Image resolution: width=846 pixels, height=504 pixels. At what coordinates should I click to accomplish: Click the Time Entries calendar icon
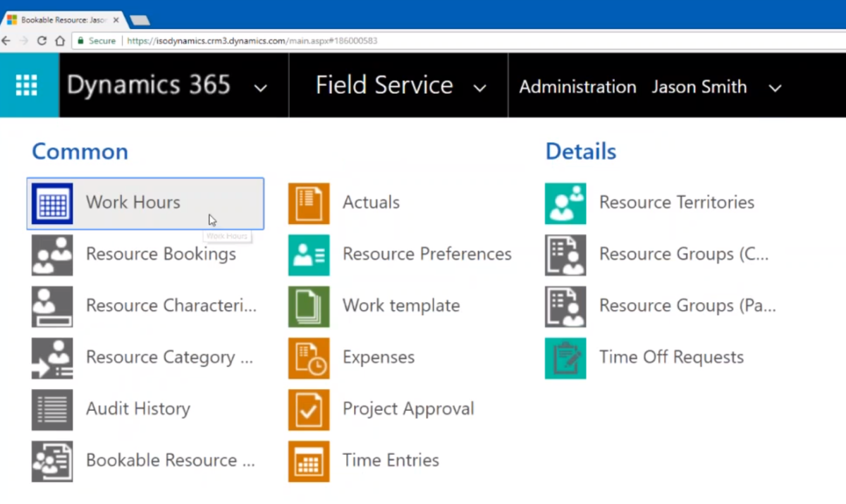309,460
